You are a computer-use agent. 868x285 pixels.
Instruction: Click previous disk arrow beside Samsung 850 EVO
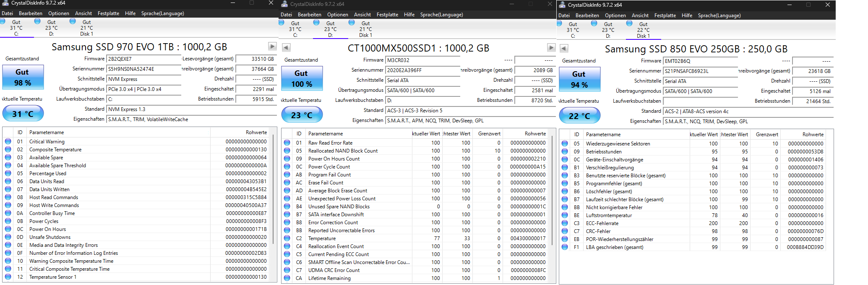(564, 49)
